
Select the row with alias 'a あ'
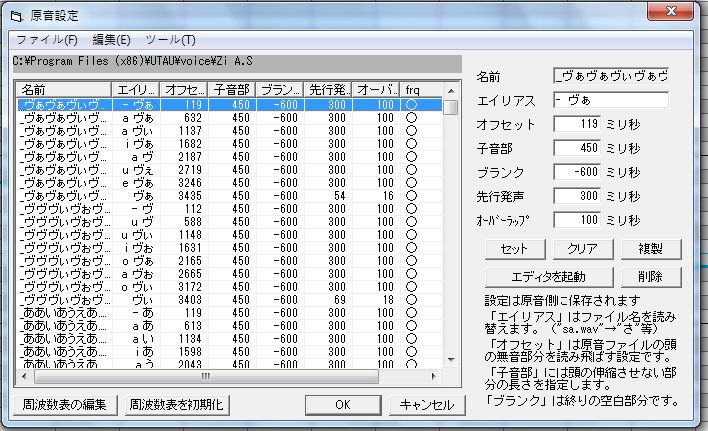[230, 326]
